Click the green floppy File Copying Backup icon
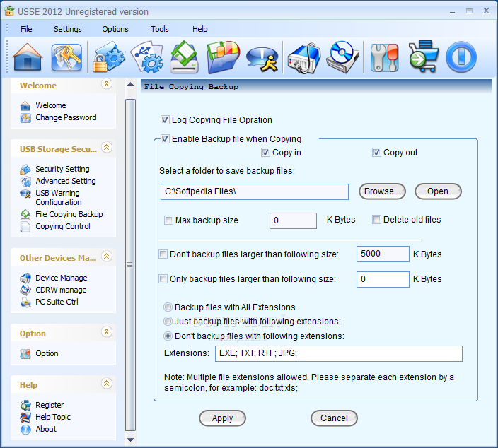The width and height of the screenshot is (498, 448). point(185,57)
